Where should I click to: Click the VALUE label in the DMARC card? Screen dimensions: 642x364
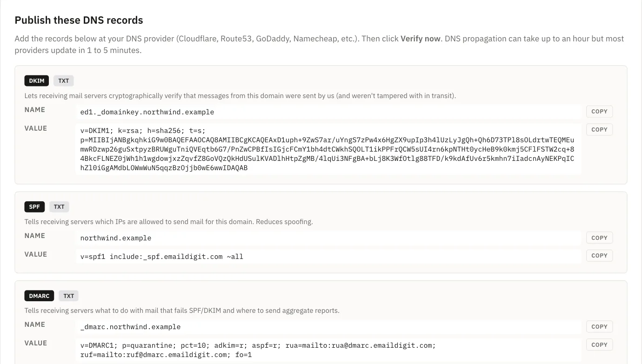click(36, 343)
